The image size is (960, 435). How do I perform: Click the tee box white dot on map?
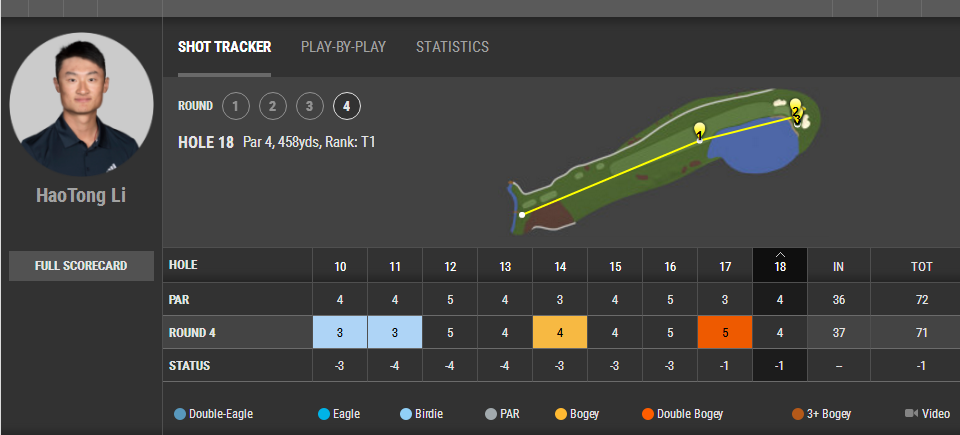tap(522, 214)
